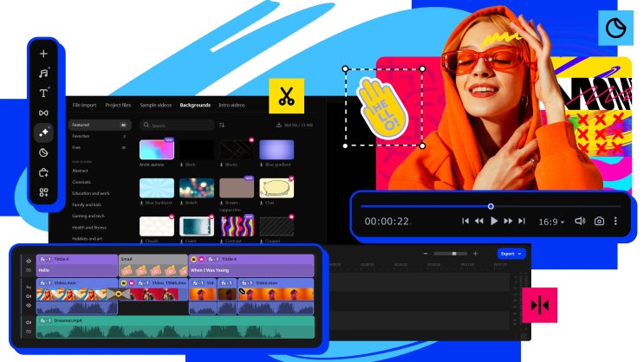Mute the video track with its speaker icon
The image size is (644, 362).
29,296
